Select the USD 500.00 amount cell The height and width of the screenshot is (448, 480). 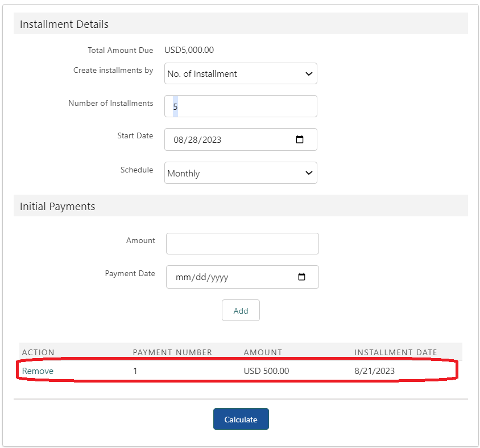click(x=266, y=371)
